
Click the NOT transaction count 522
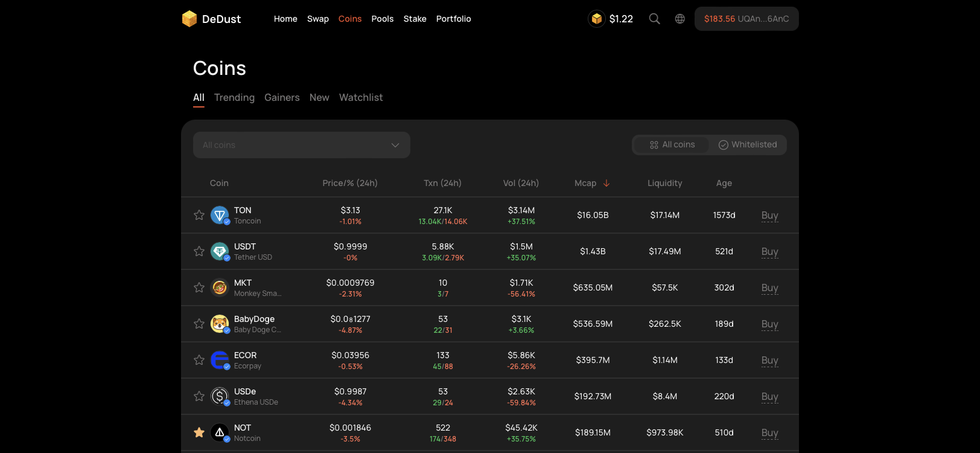click(x=443, y=428)
